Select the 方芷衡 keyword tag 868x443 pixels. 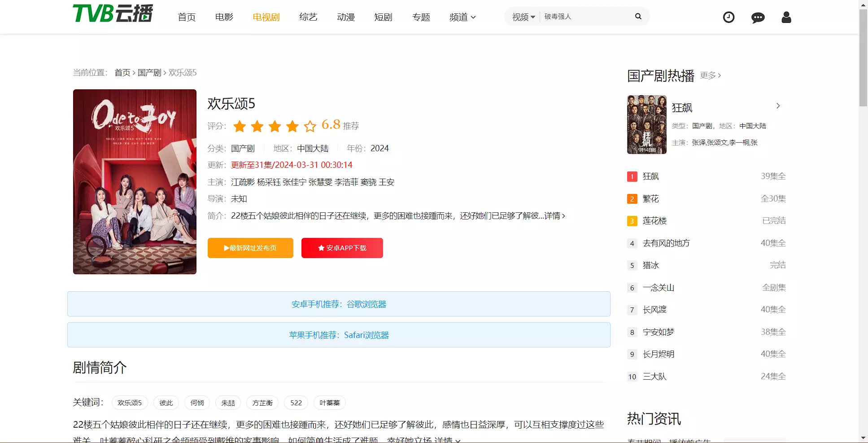click(262, 403)
